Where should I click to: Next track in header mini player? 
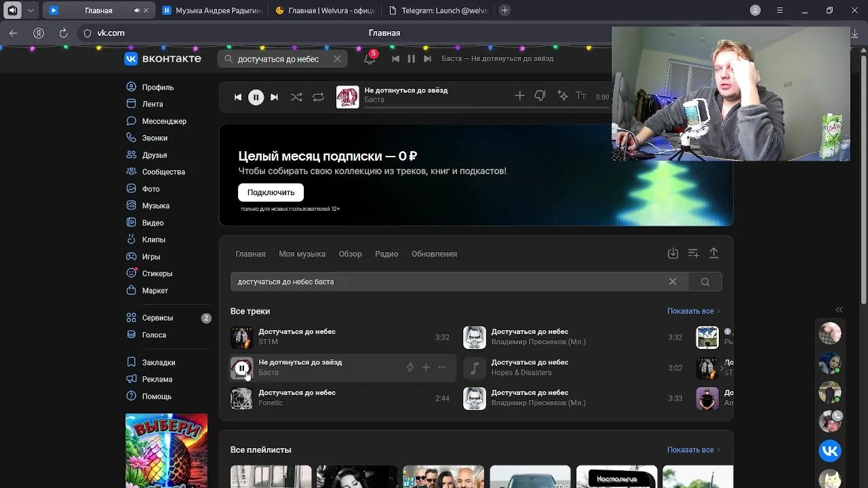[x=427, y=59]
